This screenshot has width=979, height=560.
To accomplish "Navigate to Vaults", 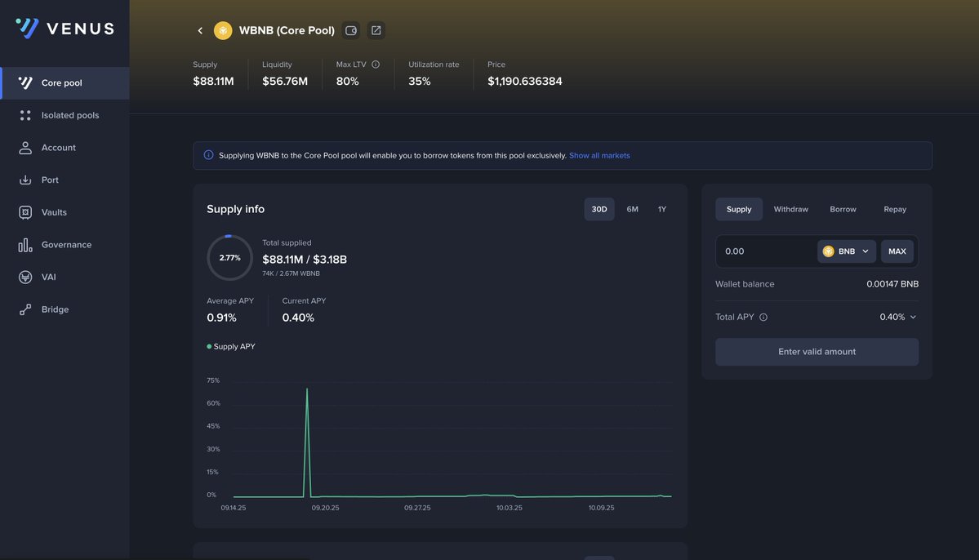I will click(x=65, y=213).
